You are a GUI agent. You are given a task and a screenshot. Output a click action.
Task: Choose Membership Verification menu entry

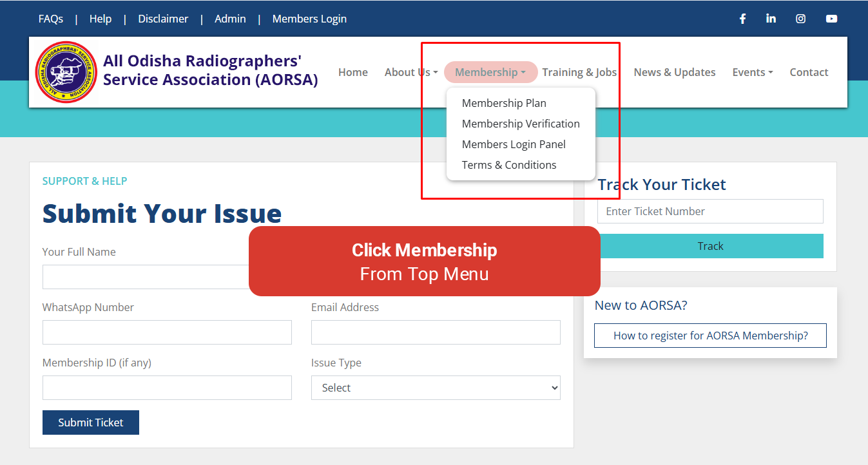521,124
